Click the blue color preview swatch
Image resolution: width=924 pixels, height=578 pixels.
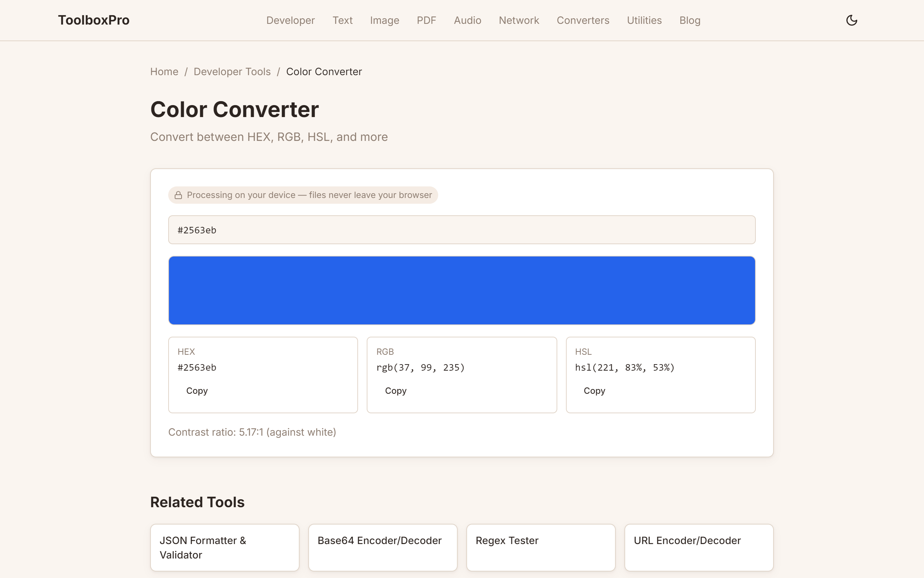(462, 290)
